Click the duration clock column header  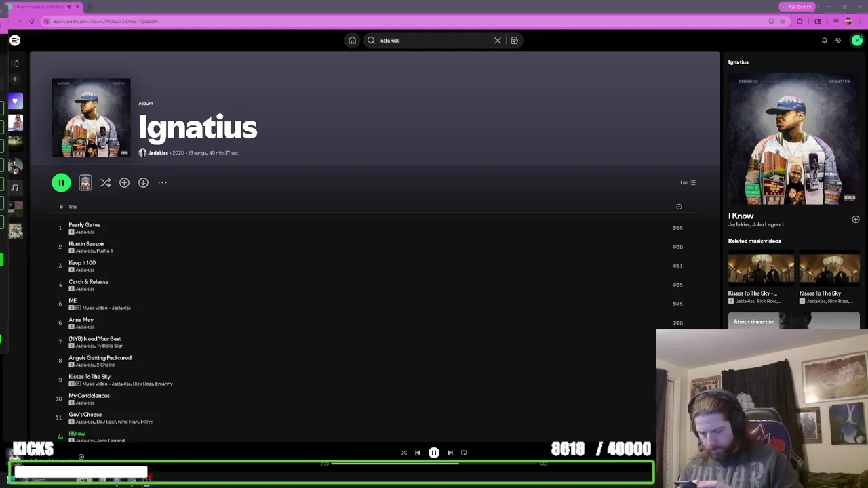click(x=679, y=207)
